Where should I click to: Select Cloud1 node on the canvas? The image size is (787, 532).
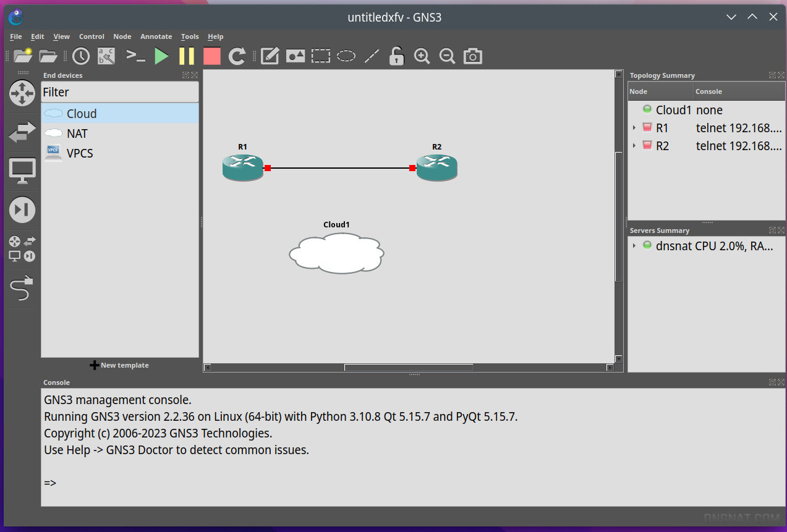coord(337,253)
